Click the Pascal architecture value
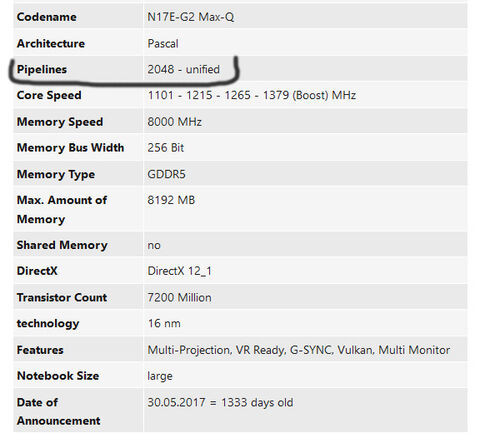The image size is (480, 443). 163,43
